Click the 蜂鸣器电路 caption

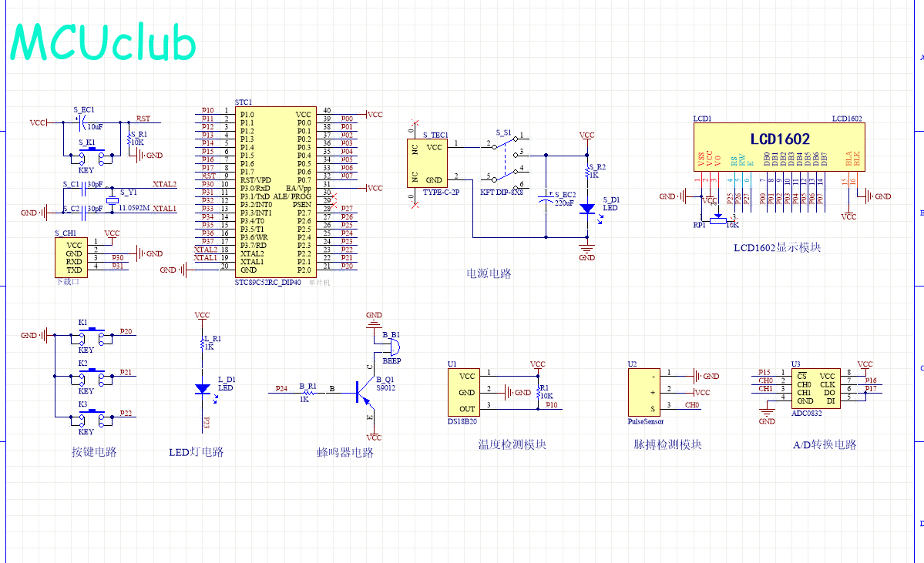345,453
